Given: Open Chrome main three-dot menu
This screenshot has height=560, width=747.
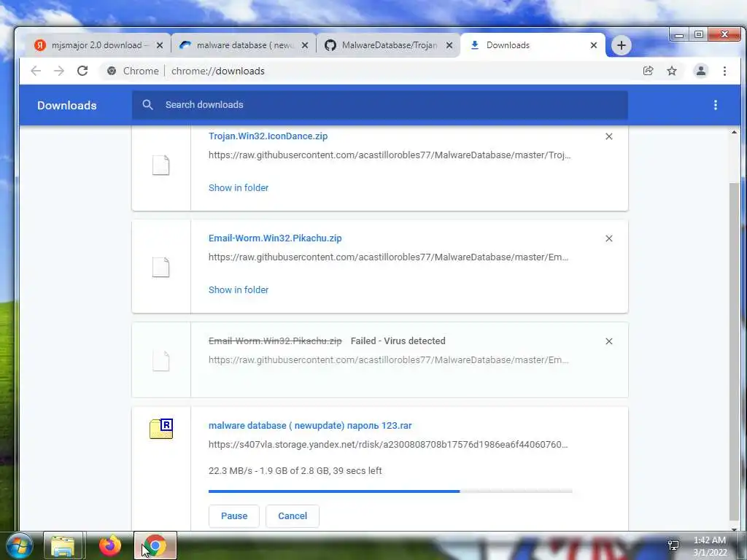Looking at the screenshot, I should [724, 71].
